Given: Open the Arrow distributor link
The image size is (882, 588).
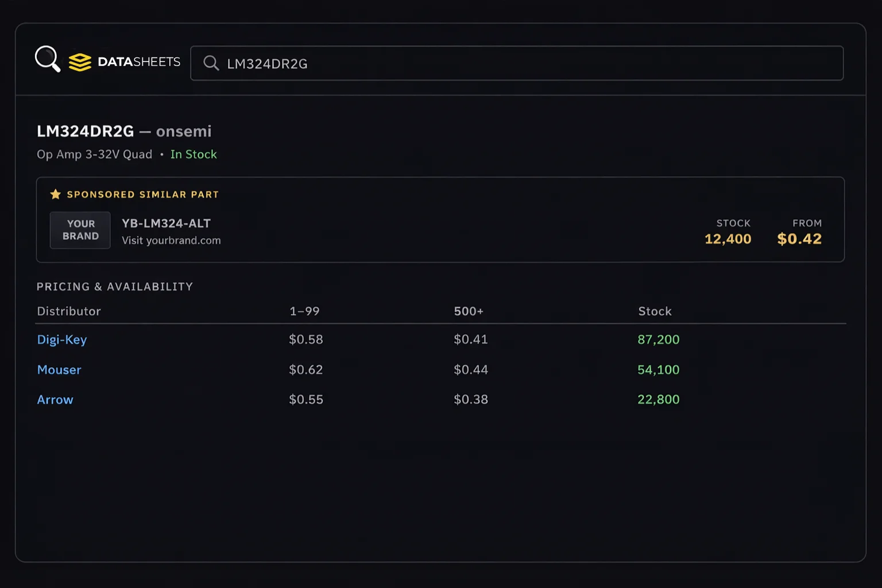Looking at the screenshot, I should [x=55, y=400].
